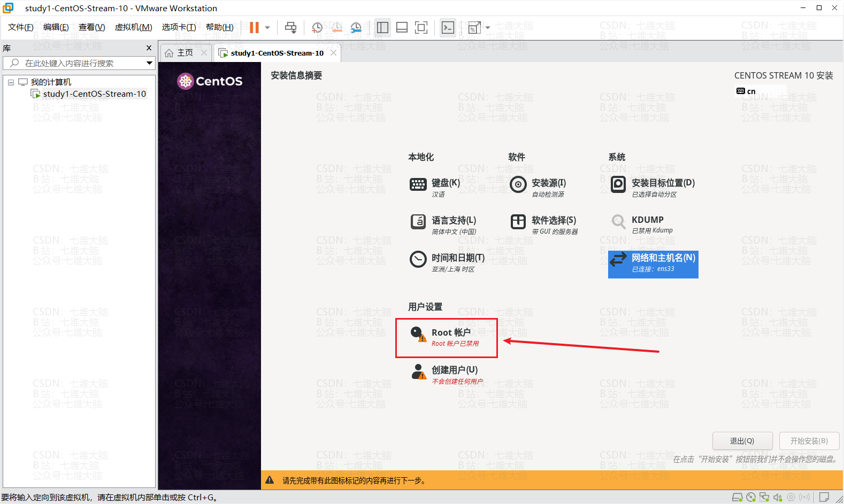Viewport: 844px width, 504px height.
Task: Click the 系统 section heading
Action: 617,157
